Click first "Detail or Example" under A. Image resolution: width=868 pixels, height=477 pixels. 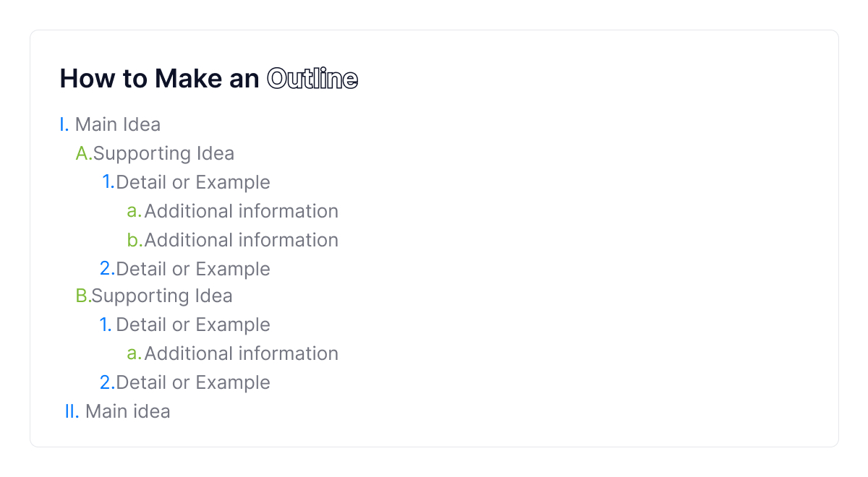[x=193, y=182]
